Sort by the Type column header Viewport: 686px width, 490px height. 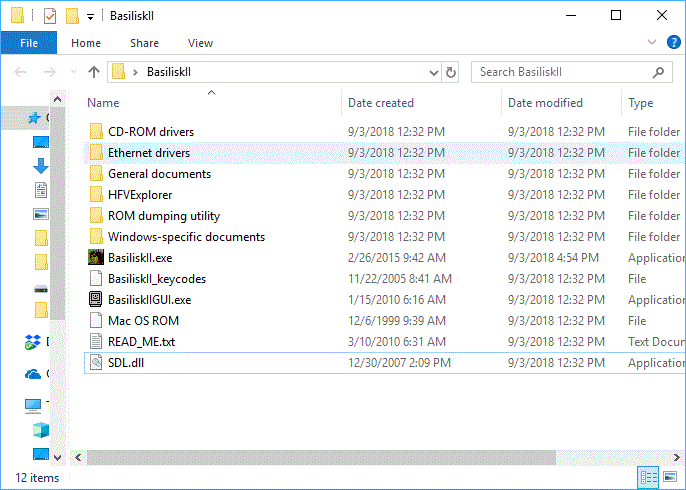(x=640, y=103)
